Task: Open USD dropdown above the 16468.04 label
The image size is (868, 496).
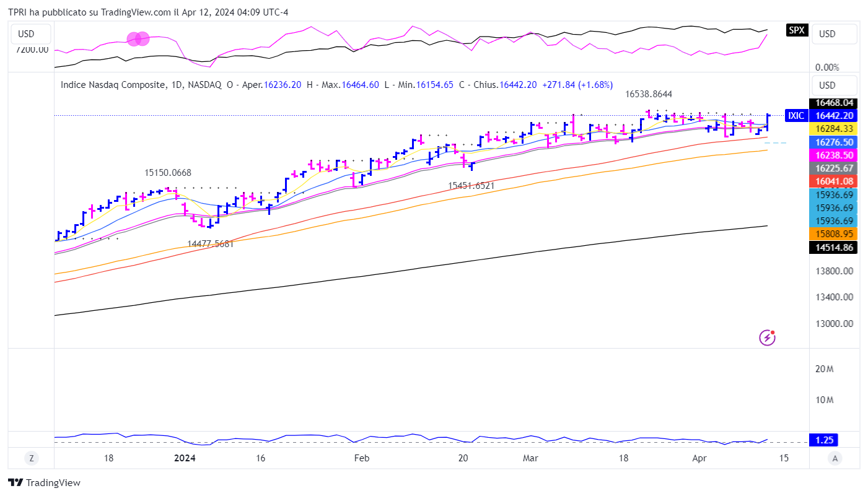Action: tap(834, 85)
